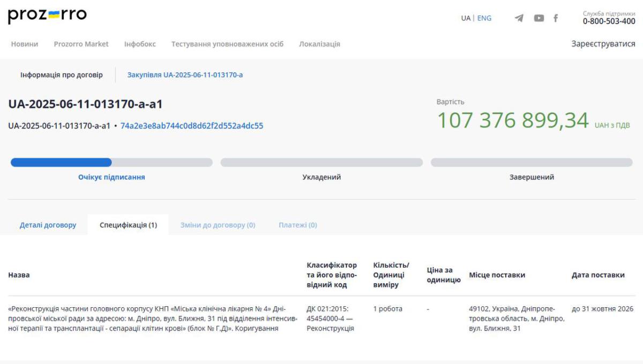Open Prozorro Market menu item
This screenshot has height=364, width=643.
tap(81, 44)
